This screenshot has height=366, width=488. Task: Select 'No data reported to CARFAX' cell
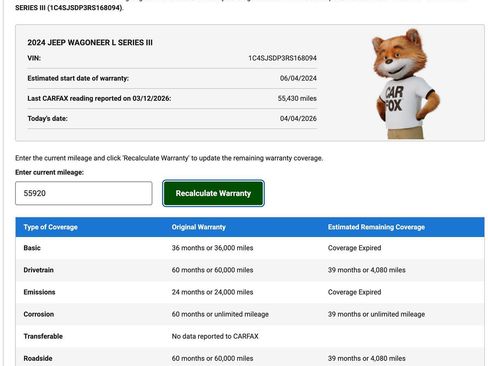click(x=215, y=336)
